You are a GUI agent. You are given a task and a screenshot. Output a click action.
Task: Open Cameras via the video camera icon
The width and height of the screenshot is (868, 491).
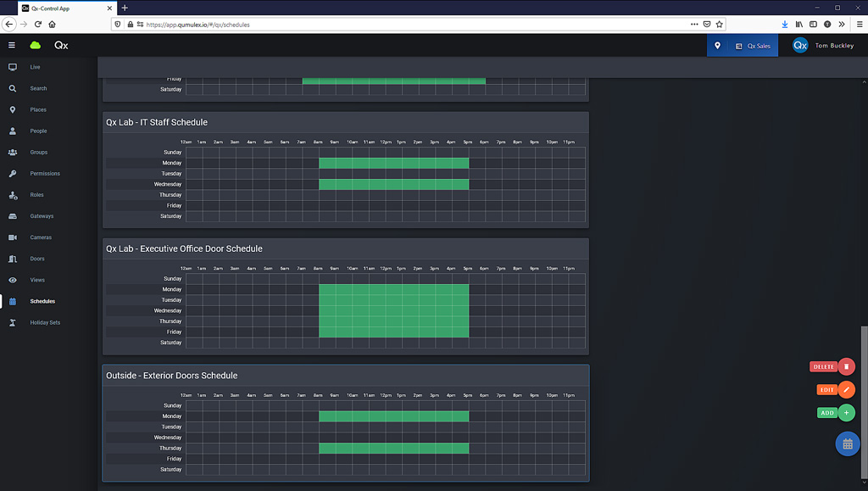(x=13, y=237)
